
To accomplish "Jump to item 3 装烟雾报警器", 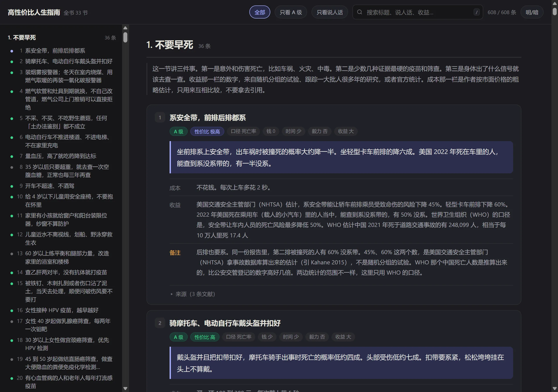I will click(62, 76).
